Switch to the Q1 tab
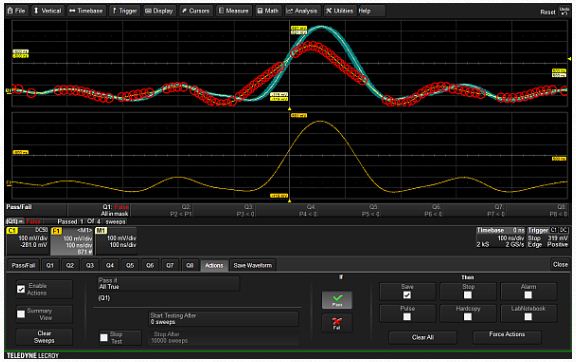This screenshot has height=362, width=576. pyautogui.click(x=50, y=265)
